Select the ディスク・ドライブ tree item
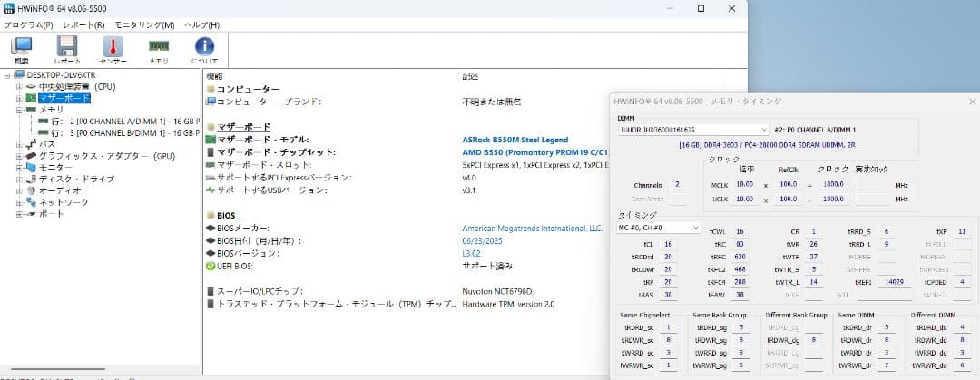The image size is (980, 380). click(x=76, y=179)
